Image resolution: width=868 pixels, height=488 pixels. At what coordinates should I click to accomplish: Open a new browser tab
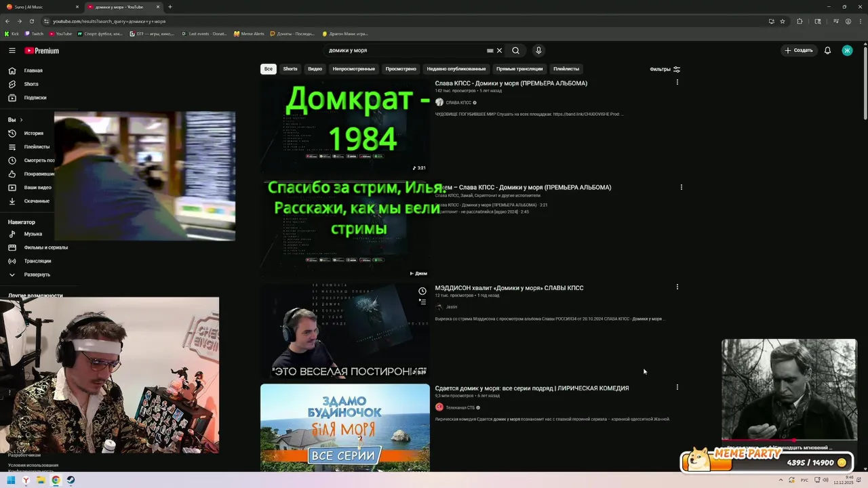tap(170, 7)
